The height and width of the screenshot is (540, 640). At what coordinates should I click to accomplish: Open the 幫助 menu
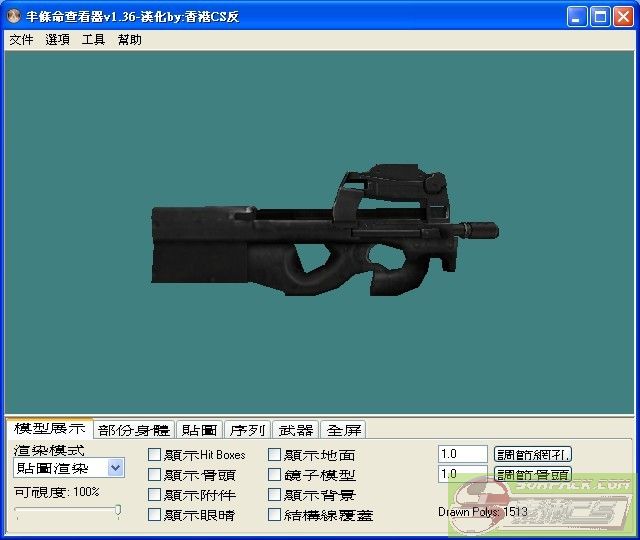[129, 40]
